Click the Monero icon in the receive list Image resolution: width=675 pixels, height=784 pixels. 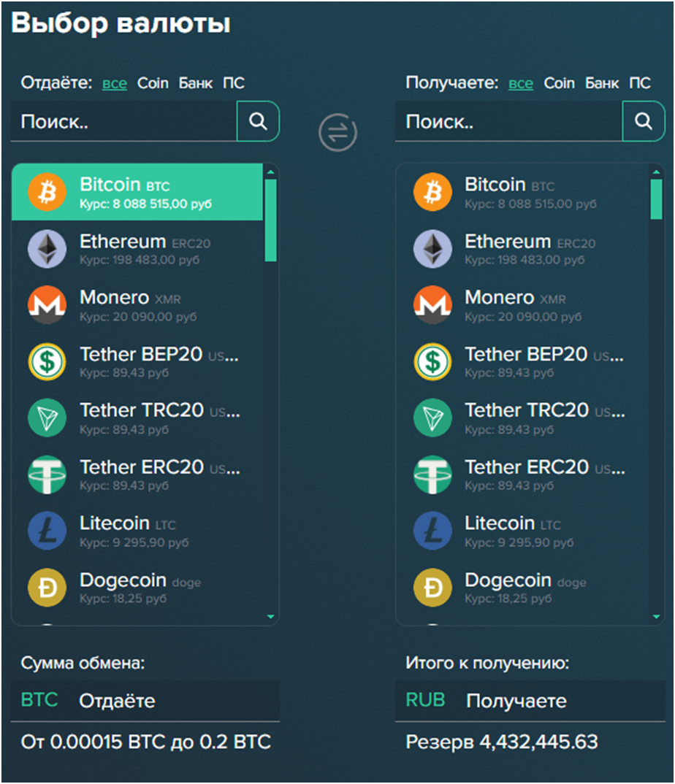pos(432,305)
